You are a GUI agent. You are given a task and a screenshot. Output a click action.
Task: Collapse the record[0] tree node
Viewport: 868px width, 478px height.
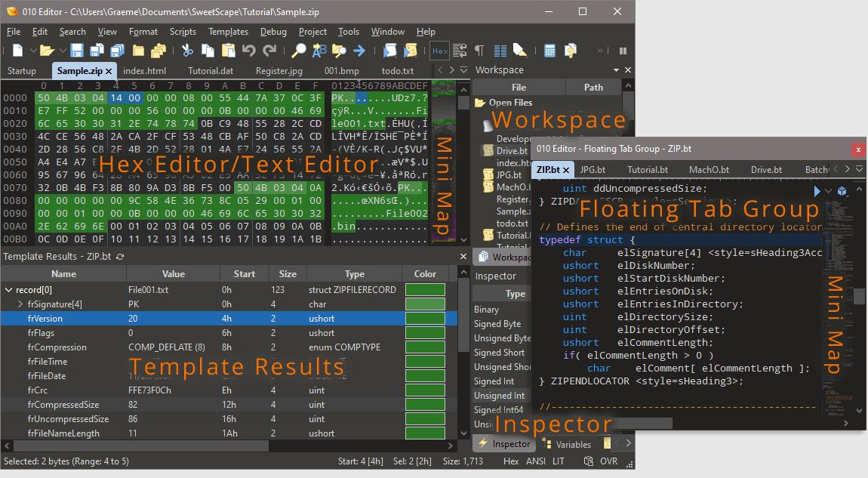coord(9,289)
